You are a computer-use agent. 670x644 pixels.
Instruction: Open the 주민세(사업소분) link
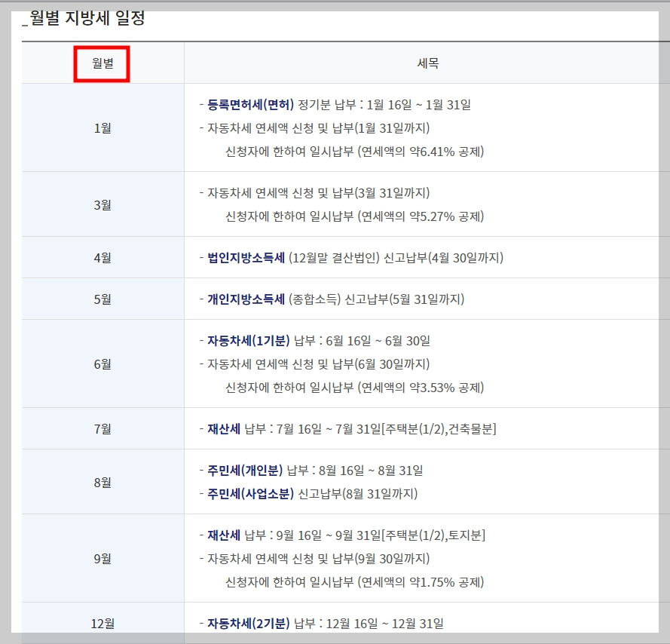(251, 494)
